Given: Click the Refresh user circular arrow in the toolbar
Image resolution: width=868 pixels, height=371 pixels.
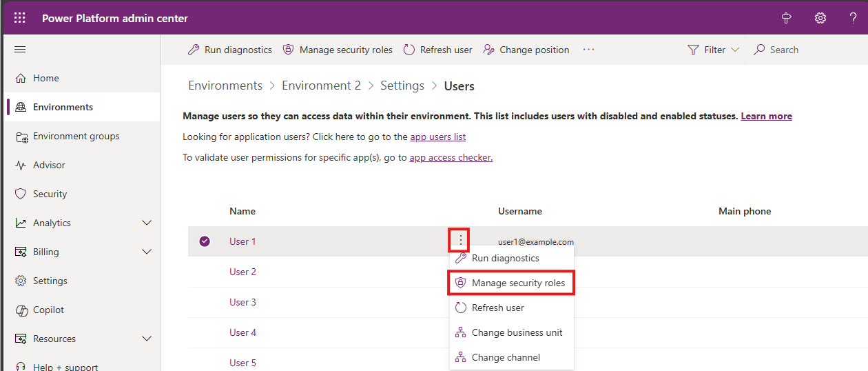Looking at the screenshot, I should 409,50.
